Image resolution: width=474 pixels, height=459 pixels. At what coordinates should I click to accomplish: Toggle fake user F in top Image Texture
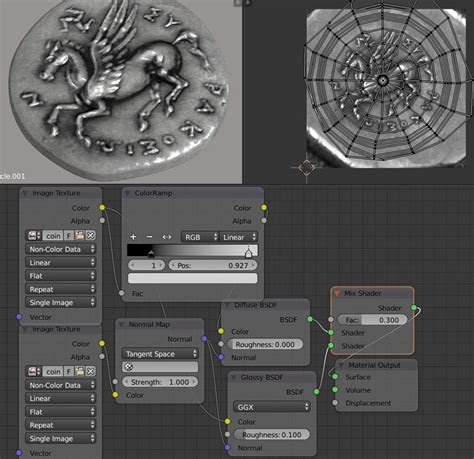69,236
